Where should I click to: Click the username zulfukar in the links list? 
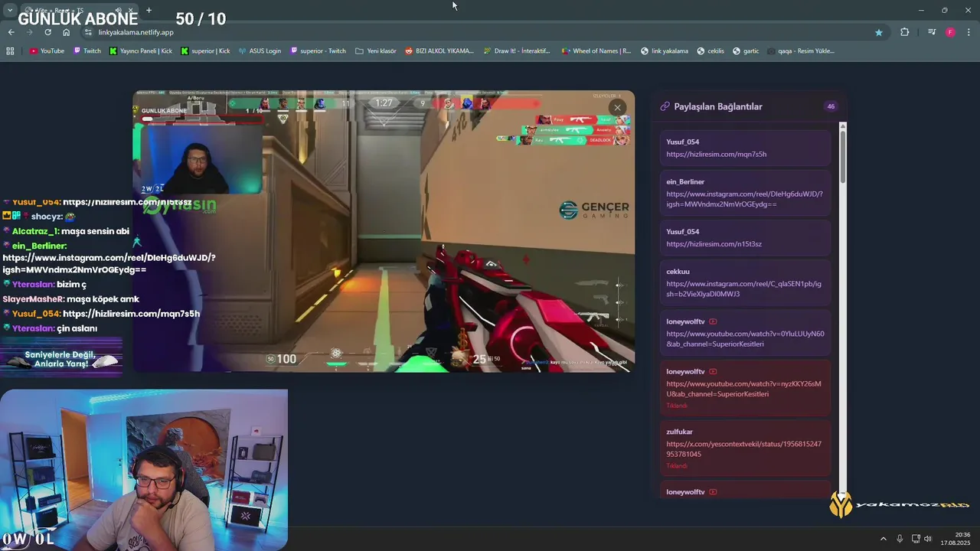[x=679, y=432]
